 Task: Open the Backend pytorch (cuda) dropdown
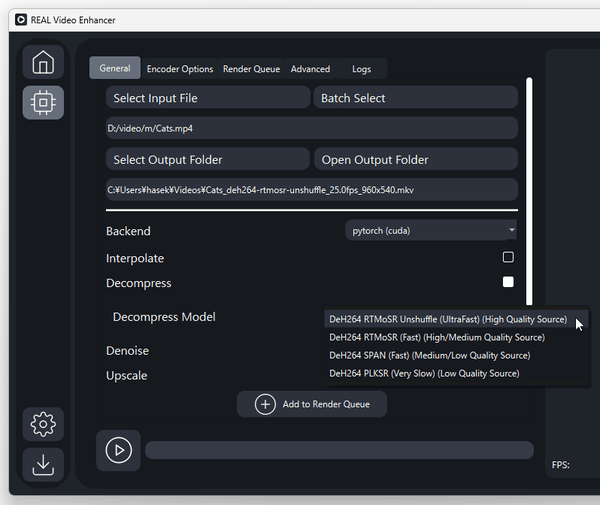tap(431, 231)
